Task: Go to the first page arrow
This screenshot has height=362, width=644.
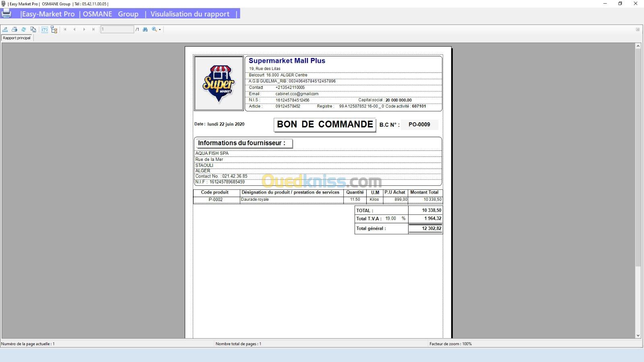Action: (x=65, y=29)
